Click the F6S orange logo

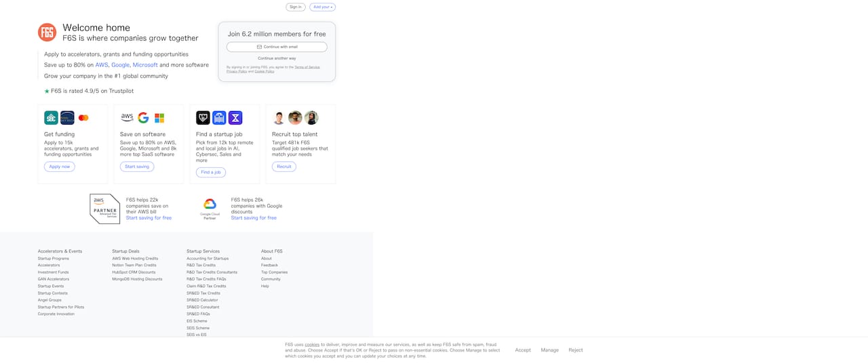point(47,33)
